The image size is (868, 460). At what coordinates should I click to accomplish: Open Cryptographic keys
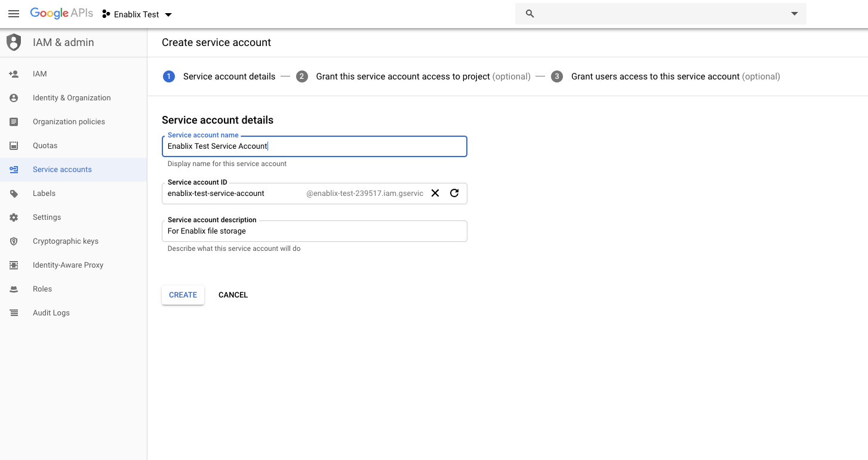73,241
